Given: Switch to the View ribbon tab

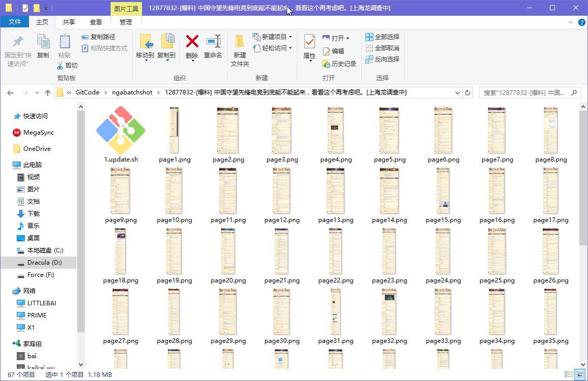Looking at the screenshot, I should click(95, 22).
